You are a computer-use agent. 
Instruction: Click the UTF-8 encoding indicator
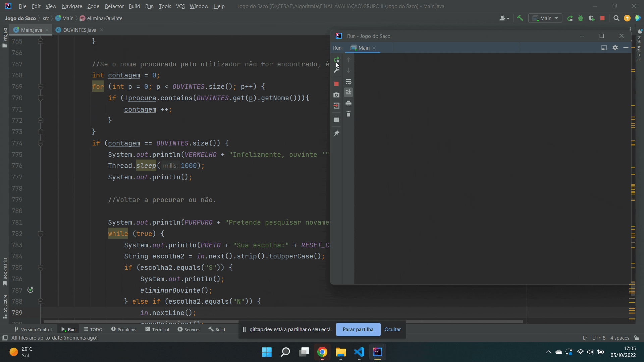[599, 338]
